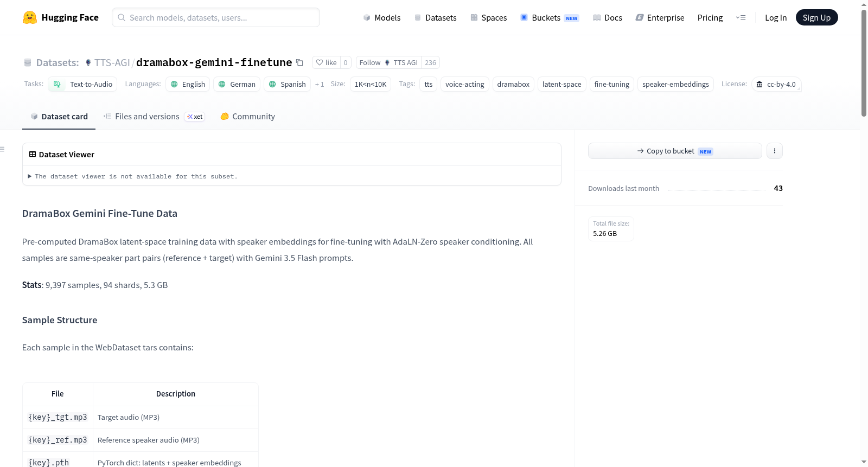Click the table of contents icon at left edge
This screenshot has width=868, height=467.
coord(3,149)
